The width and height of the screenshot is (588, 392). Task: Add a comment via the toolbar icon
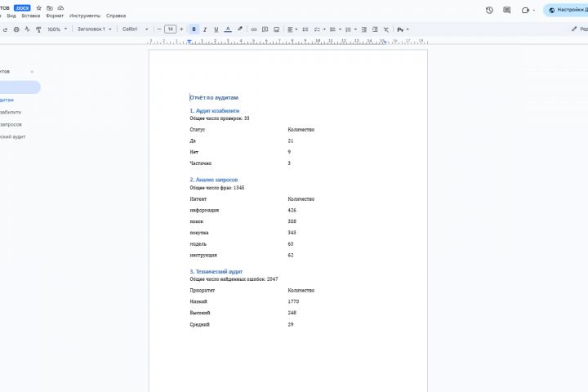[265, 29]
